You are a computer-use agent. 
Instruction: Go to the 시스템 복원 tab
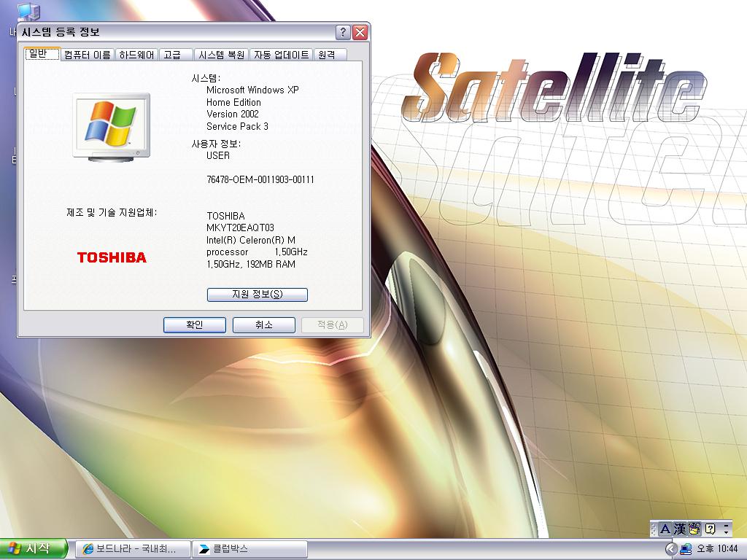pyautogui.click(x=222, y=55)
